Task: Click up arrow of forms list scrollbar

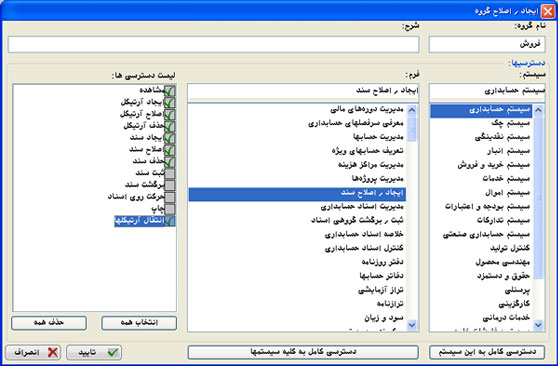Action: (412, 110)
